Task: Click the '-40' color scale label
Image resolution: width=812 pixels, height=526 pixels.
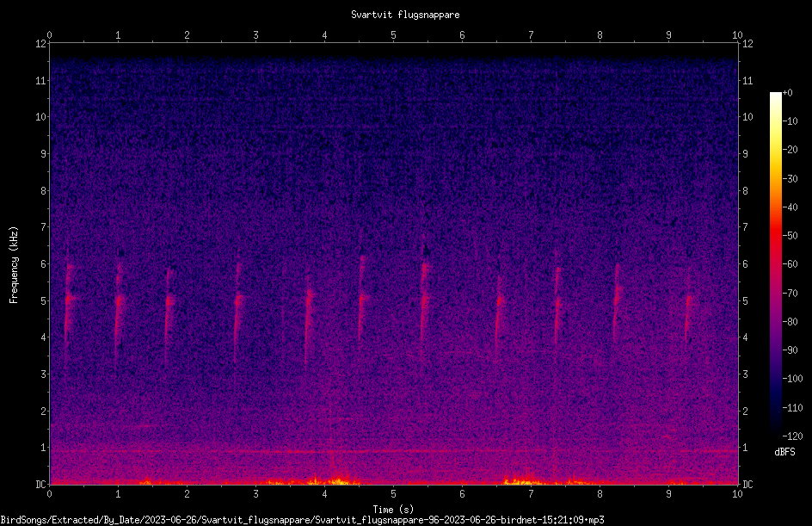Action: [x=790, y=207]
